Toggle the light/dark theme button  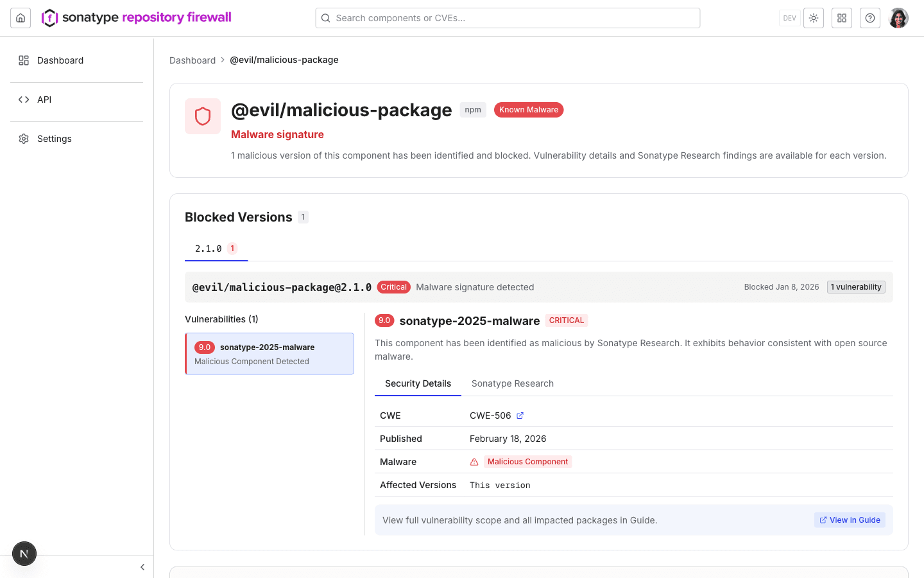click(x=814, y=18)
